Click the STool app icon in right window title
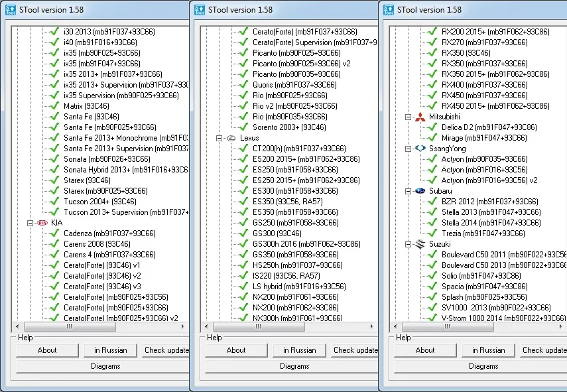The image size is (567, 392). click(389, 10)
